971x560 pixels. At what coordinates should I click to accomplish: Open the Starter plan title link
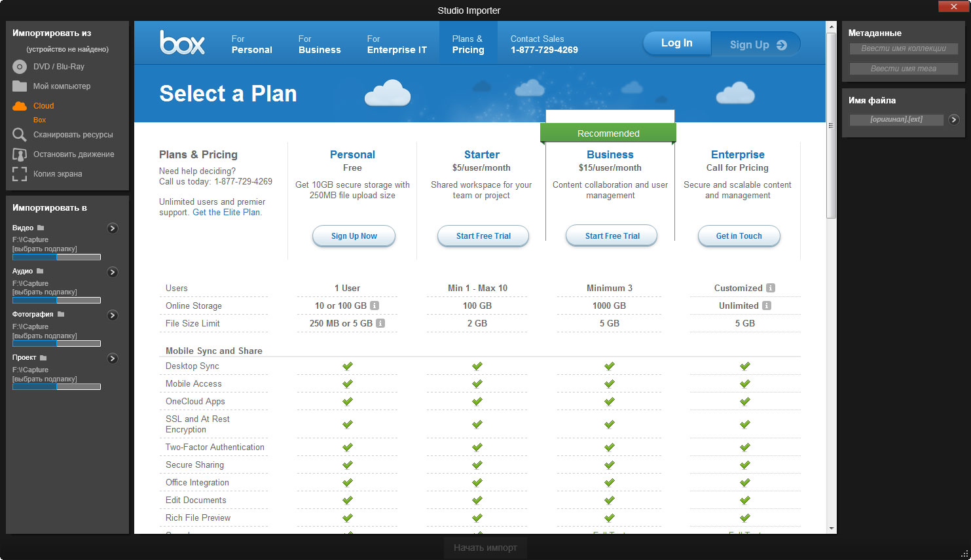(x=482, y=154)
